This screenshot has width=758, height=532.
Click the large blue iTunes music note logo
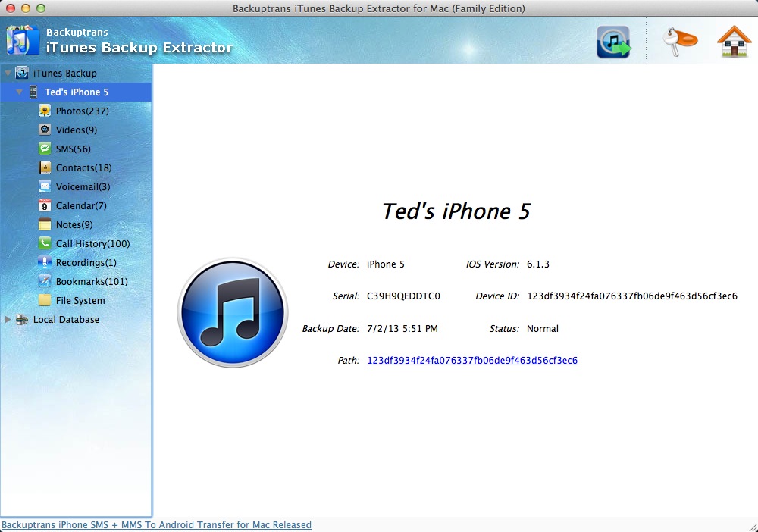(233, 313)
